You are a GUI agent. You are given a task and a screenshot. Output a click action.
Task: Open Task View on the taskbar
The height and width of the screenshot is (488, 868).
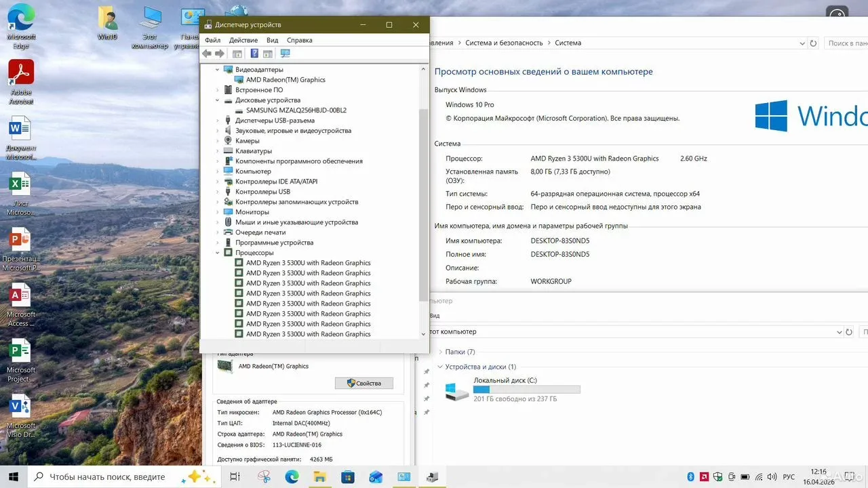235,476
